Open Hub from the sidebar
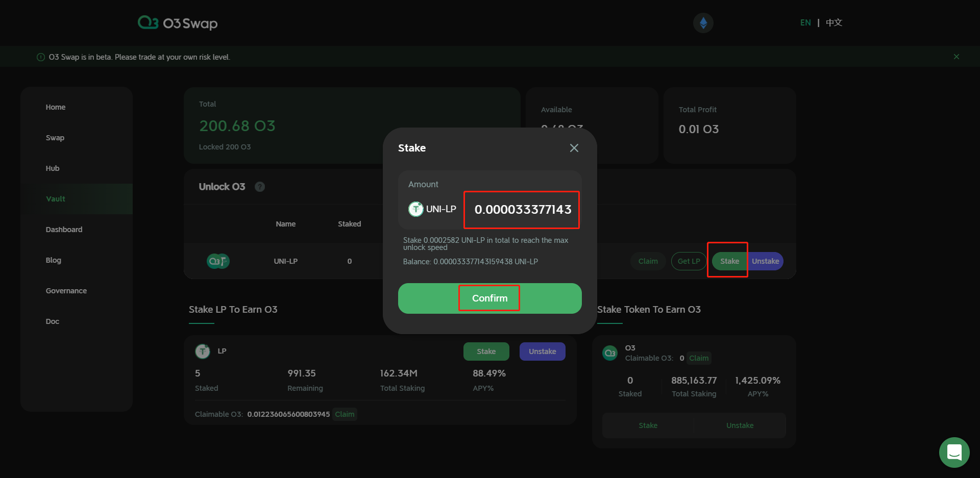The width and height of the screenshot is (980, 478). coord(53,168)
